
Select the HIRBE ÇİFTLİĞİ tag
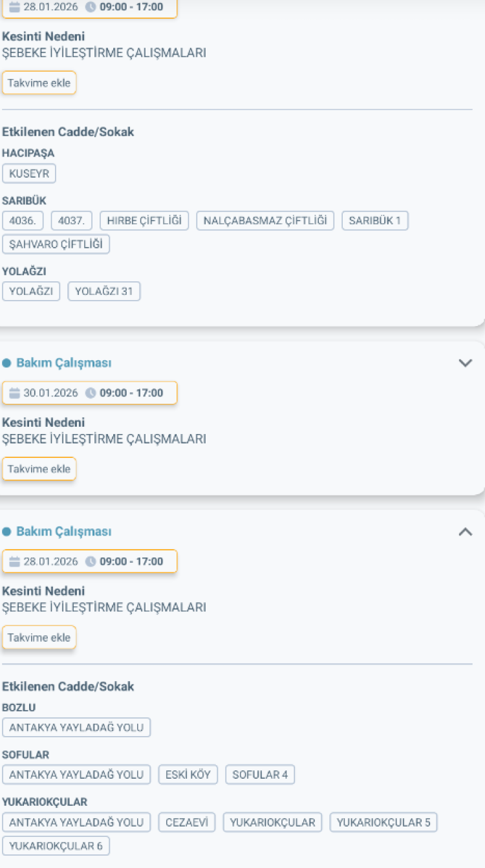(x=144, y=221)
